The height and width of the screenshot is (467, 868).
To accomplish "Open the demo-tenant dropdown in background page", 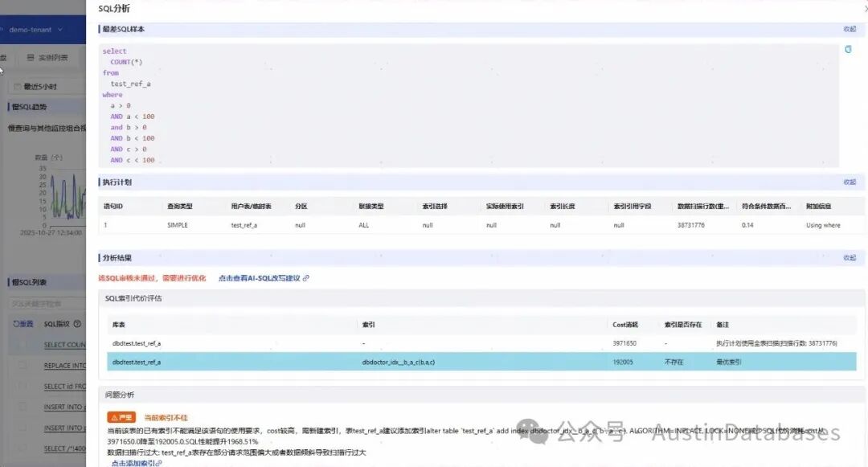I will [35, 29].
